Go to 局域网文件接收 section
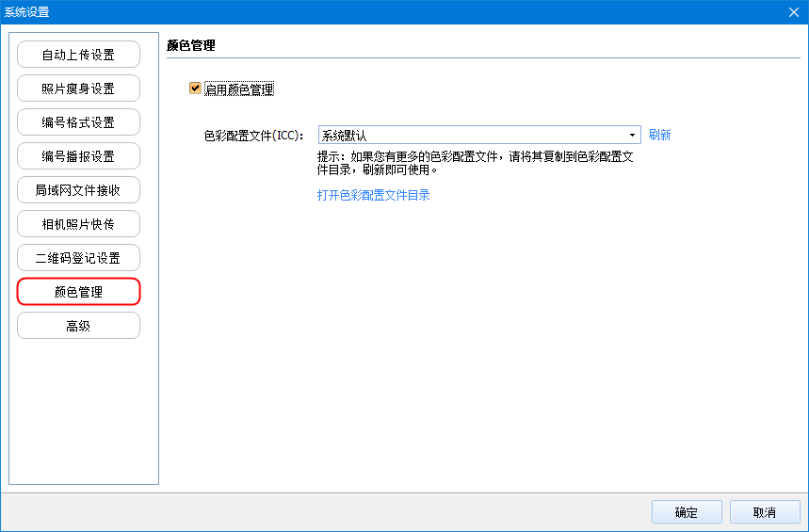This screenshot has height=532, width=809. tap(78, 190)
